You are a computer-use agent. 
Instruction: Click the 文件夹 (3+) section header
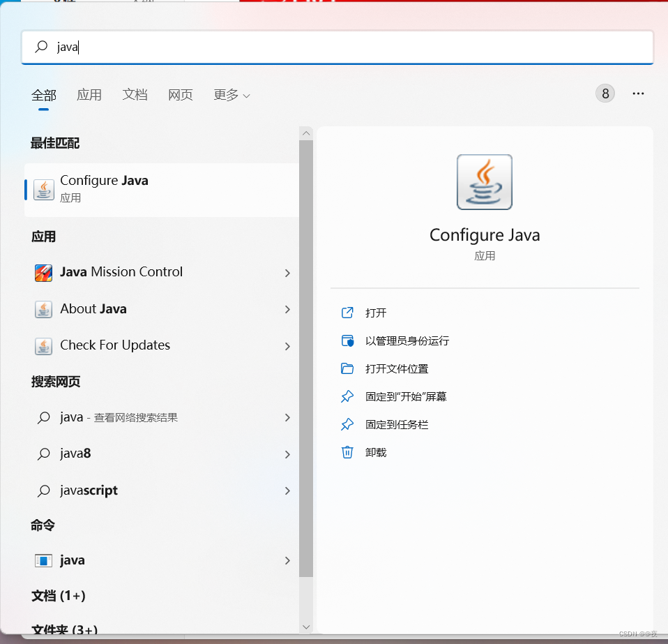64,629
